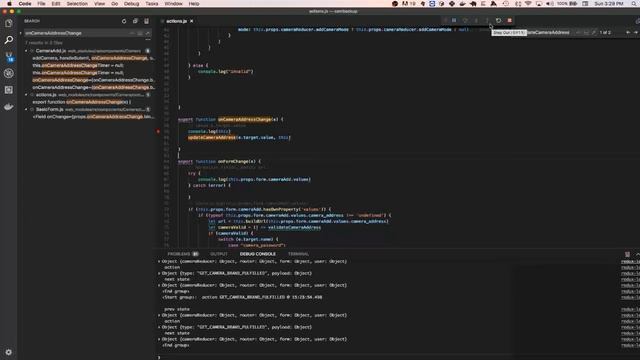Open the Debug view in activity bar
640x360 pixels.
coord(9,73)
